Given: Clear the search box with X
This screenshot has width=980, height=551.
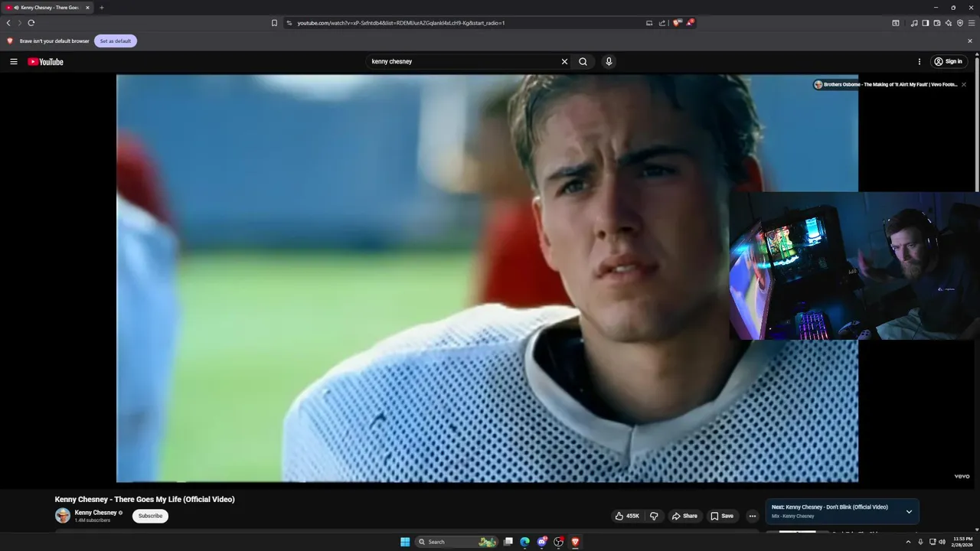Looking at the screenshot, I should 565,61.
